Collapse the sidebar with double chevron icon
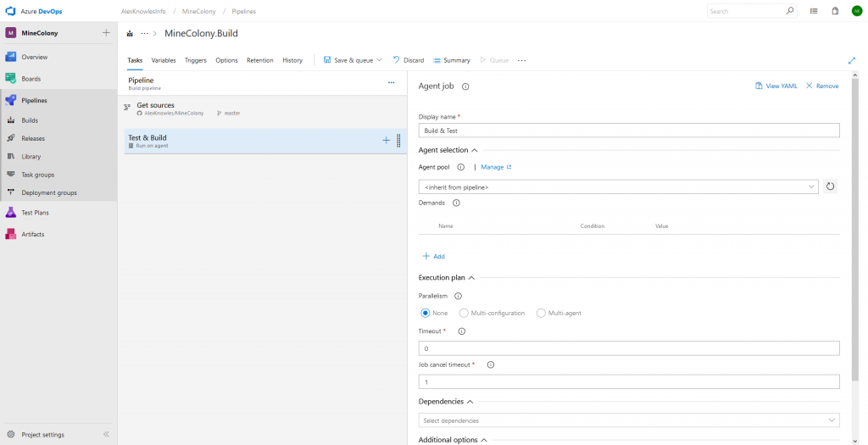 click(106, 434)
